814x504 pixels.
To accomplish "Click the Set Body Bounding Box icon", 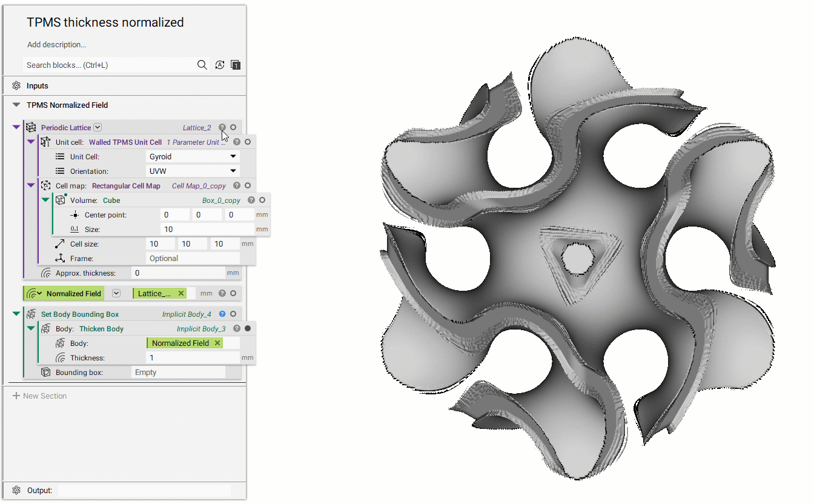I will click(x=30, y=314).
